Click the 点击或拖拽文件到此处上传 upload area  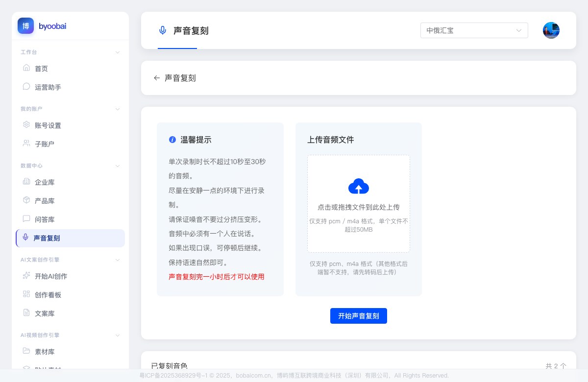pos(359,204)
